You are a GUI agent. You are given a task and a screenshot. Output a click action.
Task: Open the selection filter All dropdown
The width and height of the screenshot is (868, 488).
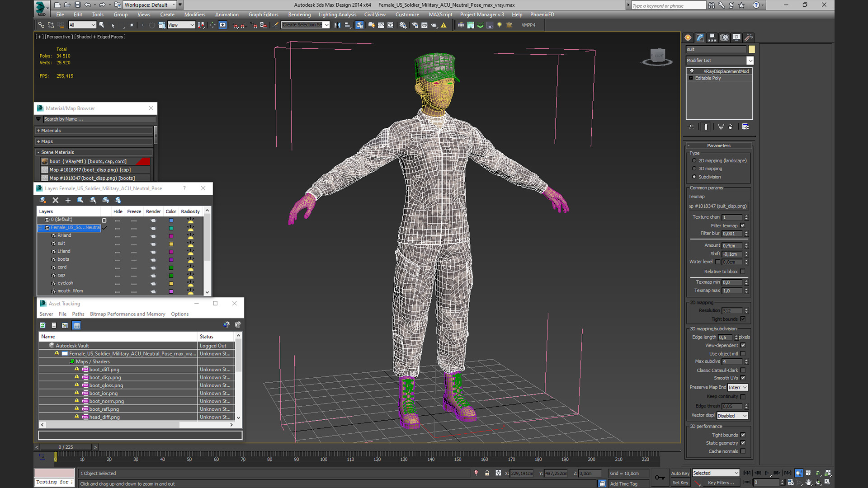coord(82,25)
